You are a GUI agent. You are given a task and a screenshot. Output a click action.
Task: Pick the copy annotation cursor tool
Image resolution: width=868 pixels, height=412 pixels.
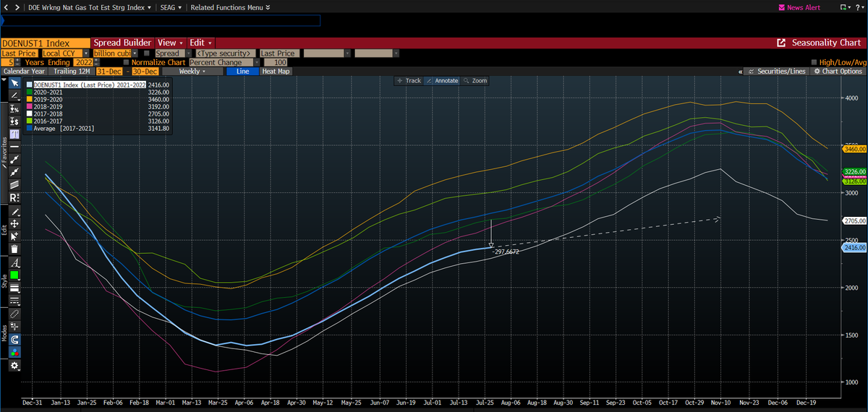click(14, 236)
